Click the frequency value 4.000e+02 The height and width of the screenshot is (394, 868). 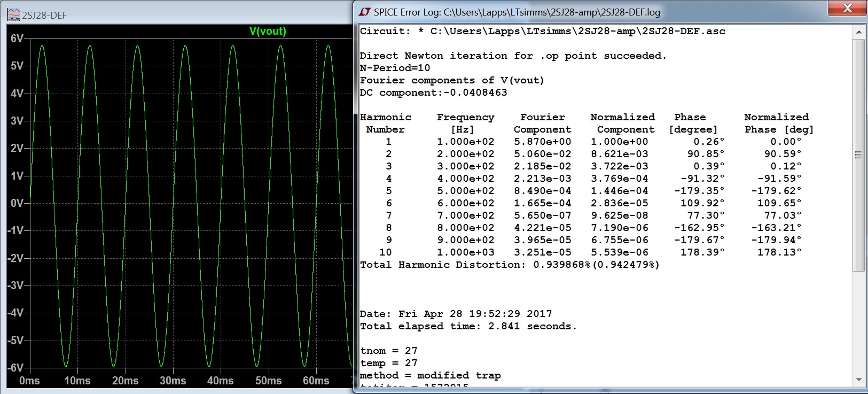pos(466,179)
